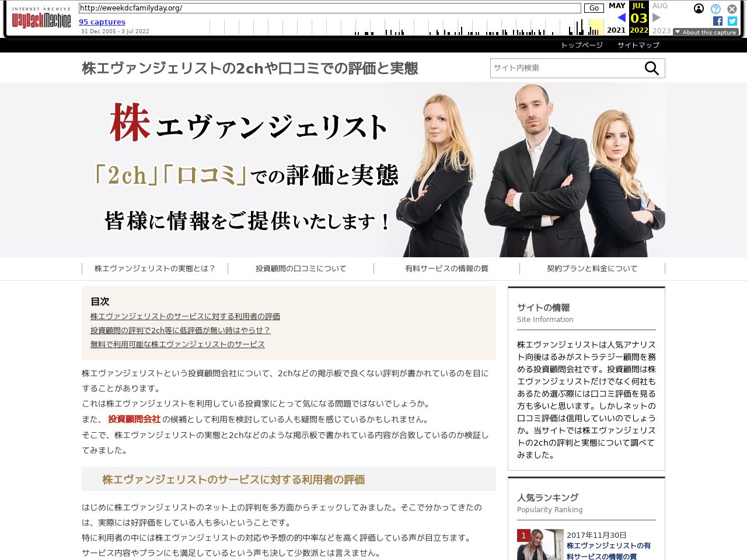Screen dimensions: 747x560
Task: Go to previous capture blue arrow
Action: 621,17
